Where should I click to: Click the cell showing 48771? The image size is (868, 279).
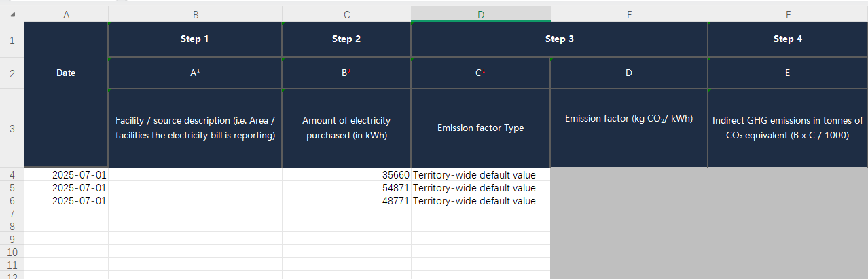346,201
